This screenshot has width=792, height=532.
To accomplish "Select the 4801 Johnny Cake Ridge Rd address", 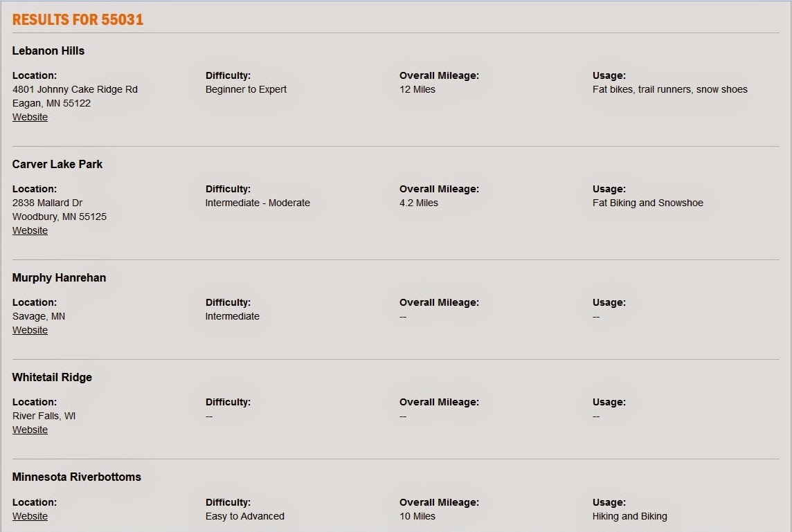I will (75, 89).
